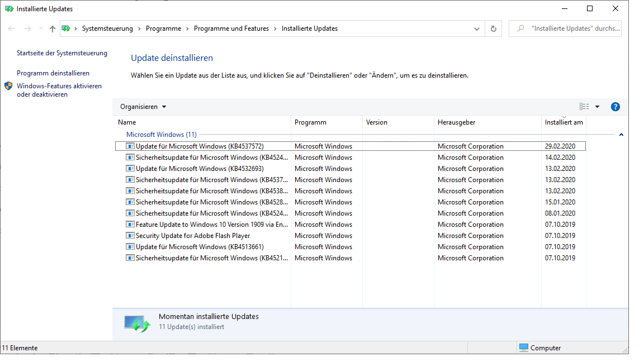The width and height of the screenshot is (644, 362).
Task: Click Programme und Features breadcrumb
Action: point(231,28)
